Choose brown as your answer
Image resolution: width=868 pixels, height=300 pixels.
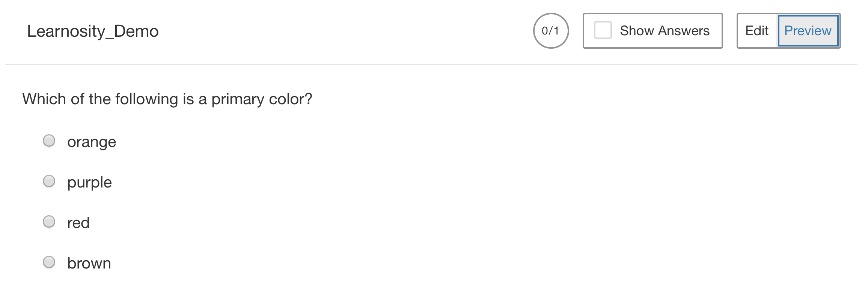[x=49, y=262]
